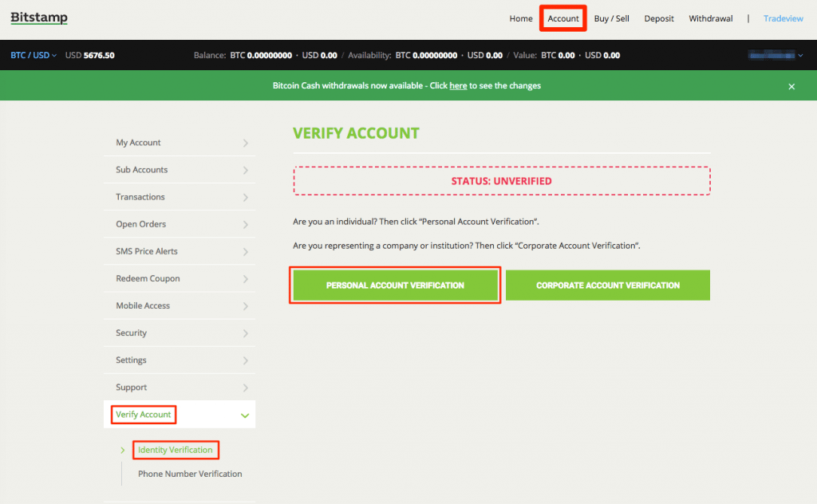
Task: Open the Tradeview link
Action: pyautogui.click(x=783, y=18)
